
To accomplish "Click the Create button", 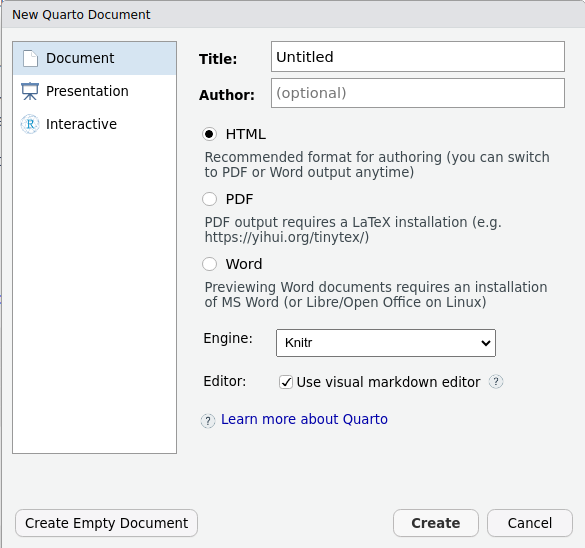I will (x=435, y=523).
